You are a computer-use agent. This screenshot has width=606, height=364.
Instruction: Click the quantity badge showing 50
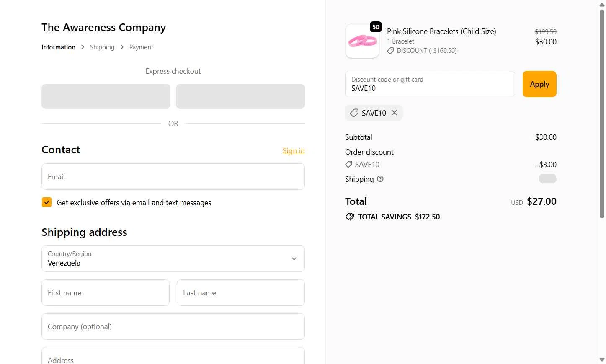point(376,27)
